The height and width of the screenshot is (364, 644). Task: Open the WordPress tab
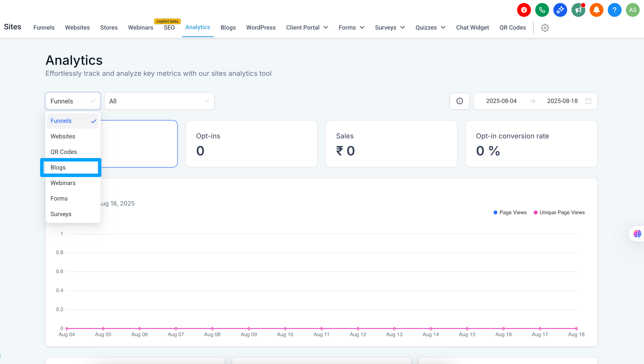(261, 27)
